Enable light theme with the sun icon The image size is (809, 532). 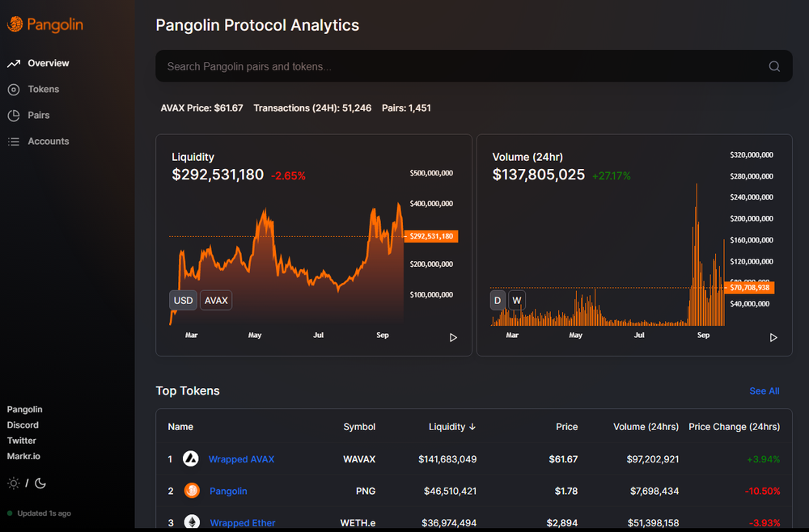[x=13, y=482]
